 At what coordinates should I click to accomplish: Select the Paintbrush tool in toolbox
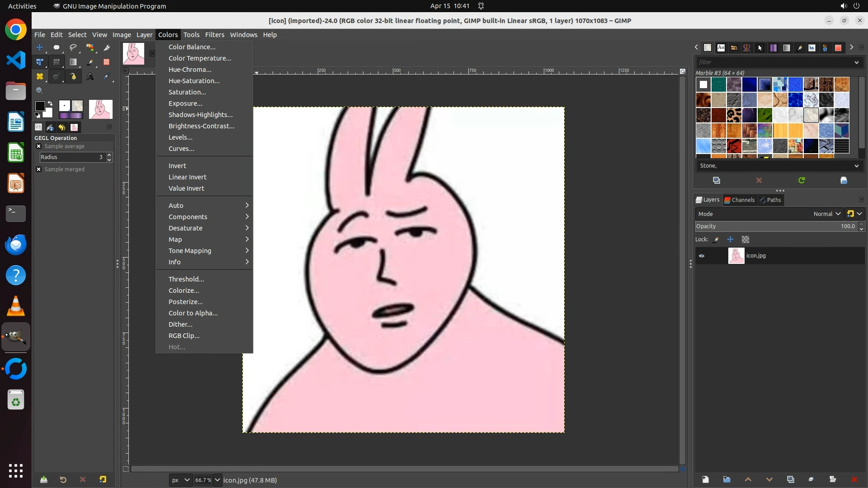(90, 62)
